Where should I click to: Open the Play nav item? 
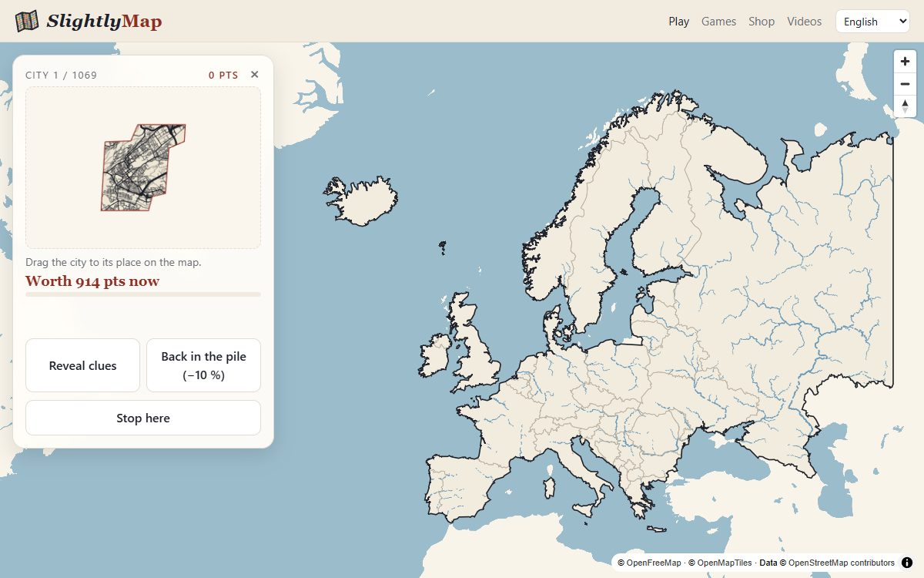coord(679,22)
